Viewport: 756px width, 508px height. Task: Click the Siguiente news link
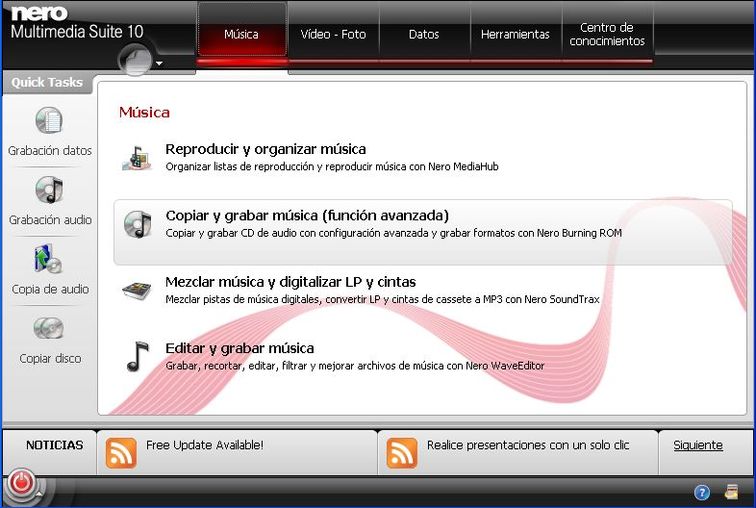tap(698, 445)
